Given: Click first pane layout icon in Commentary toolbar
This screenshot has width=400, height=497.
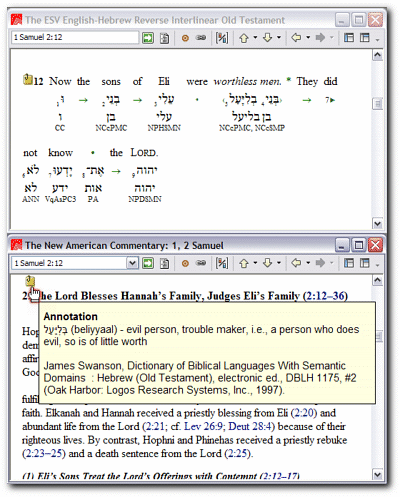Looking at the screenshot, I should coord(349,263).
